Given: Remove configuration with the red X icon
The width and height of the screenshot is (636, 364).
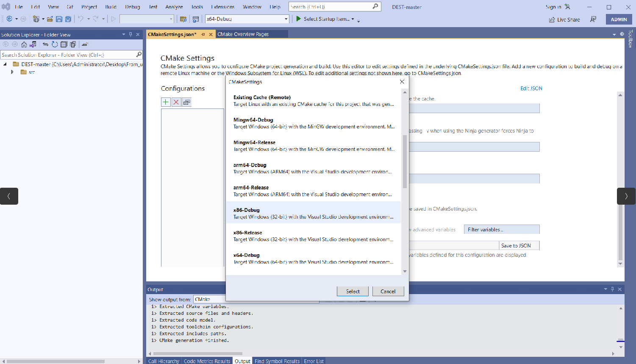Looking at the screenshot, I should pyautogui.click(x=176, y=102).
